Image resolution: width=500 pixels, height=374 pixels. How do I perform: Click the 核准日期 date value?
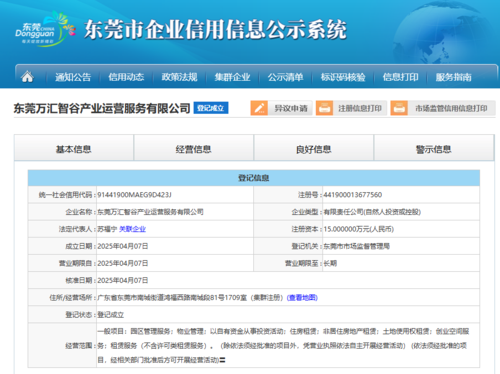pyautogui.click(x=123, y=280)
